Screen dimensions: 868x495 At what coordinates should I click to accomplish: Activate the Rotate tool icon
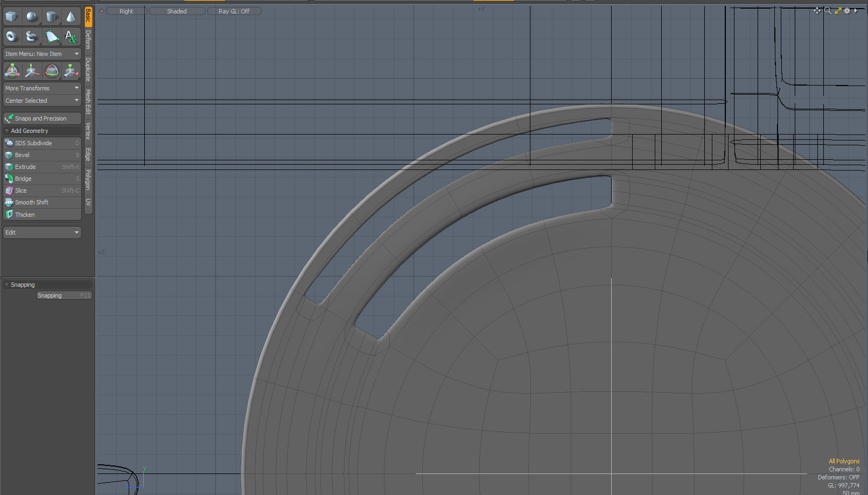51,70
